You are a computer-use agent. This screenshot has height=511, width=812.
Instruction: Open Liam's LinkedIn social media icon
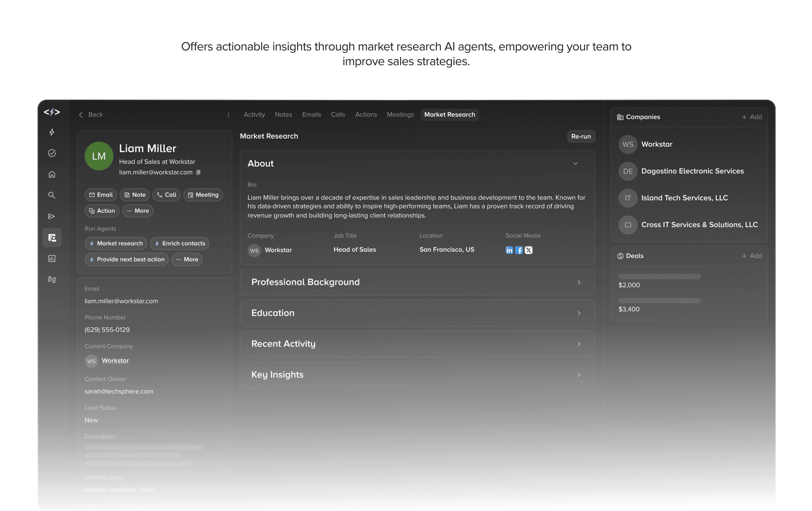tap(509, 250)
